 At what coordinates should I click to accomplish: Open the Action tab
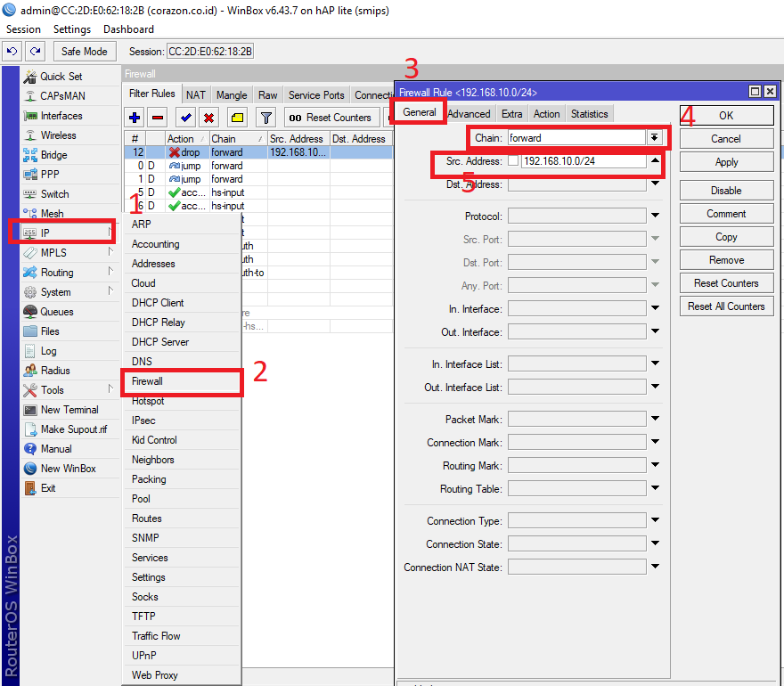coord(546,114)
